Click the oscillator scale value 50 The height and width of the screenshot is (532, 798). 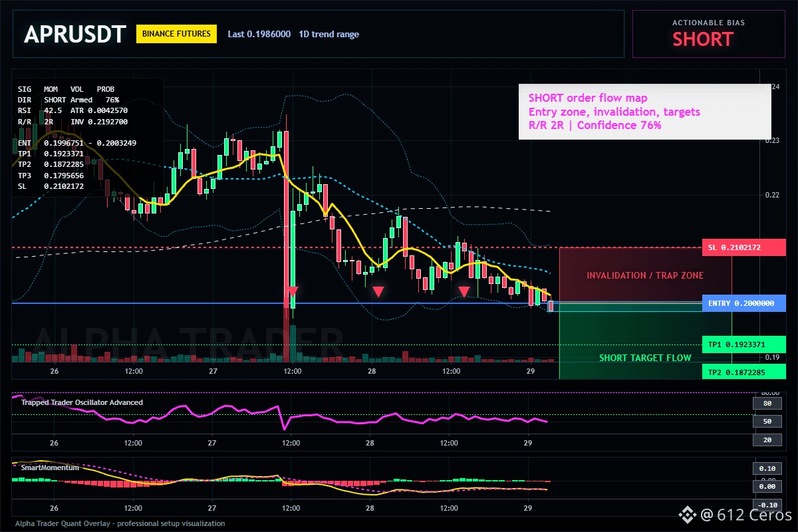click(767, 422)
